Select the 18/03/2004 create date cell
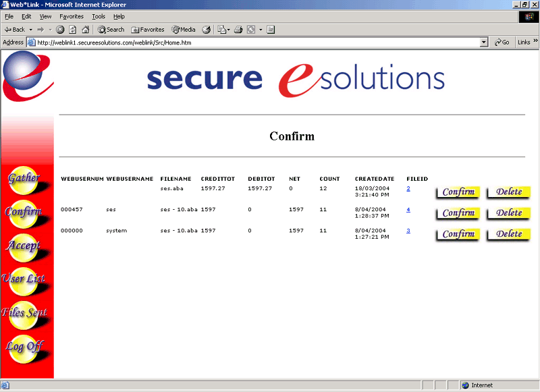The image size is (540, 392). point(372,192)
